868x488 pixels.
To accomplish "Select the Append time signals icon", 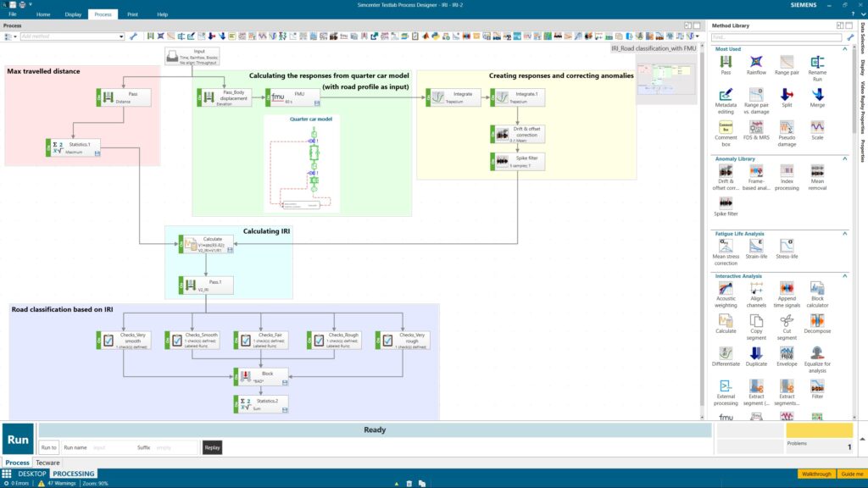I will 787,288.
